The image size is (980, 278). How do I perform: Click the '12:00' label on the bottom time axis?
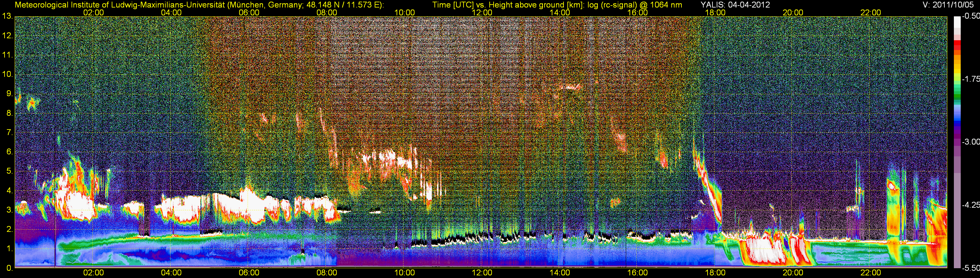pos(482,273)
